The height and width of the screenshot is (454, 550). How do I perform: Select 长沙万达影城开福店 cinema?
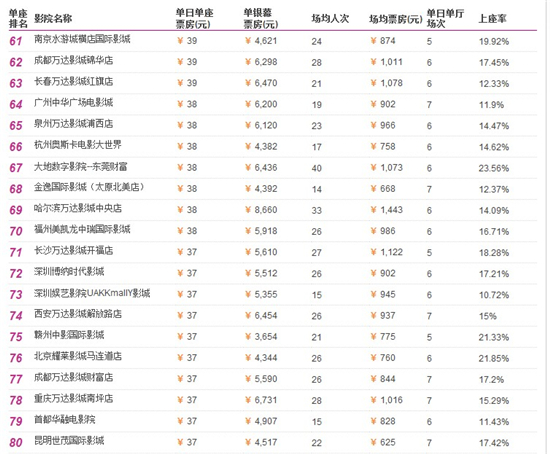pos(74,250)
